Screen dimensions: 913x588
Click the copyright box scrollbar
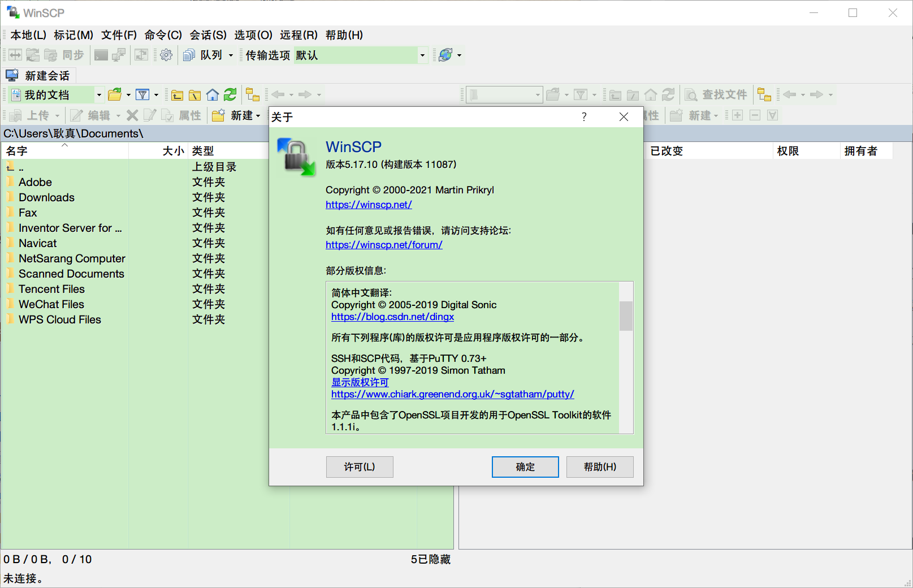click(x=626, y=317)
